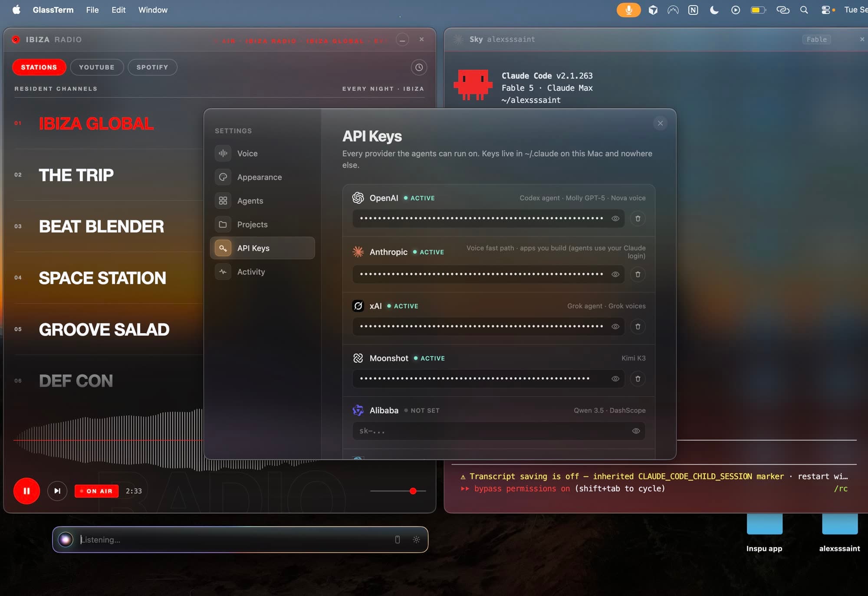
Task: Play the Ibiza Global station
Action: [96, 124]
